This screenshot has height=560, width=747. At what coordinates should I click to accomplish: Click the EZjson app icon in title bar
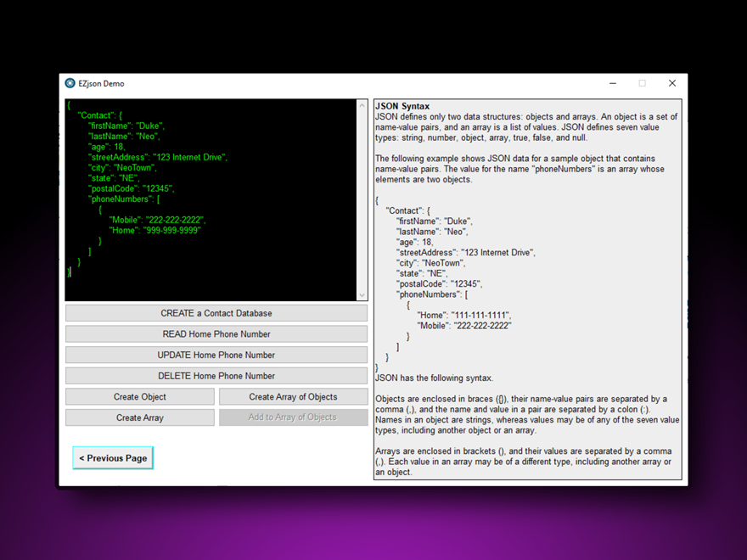coord(70,83)
